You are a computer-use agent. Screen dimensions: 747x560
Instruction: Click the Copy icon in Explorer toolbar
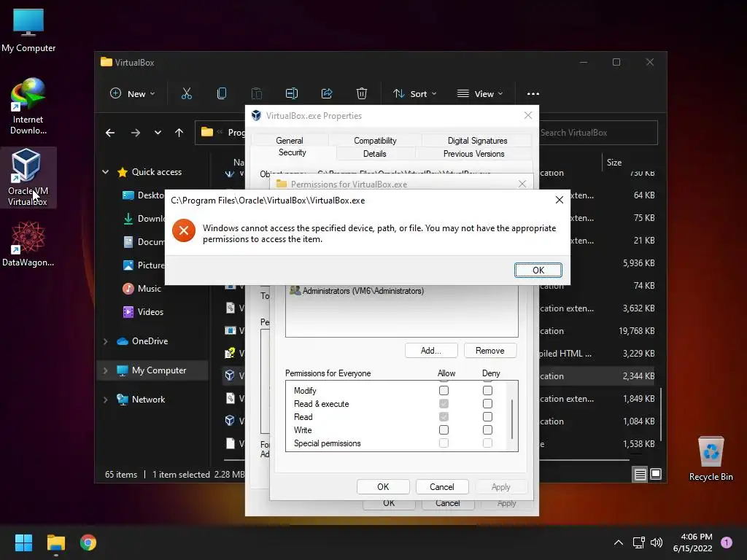(x=222, y=93)
